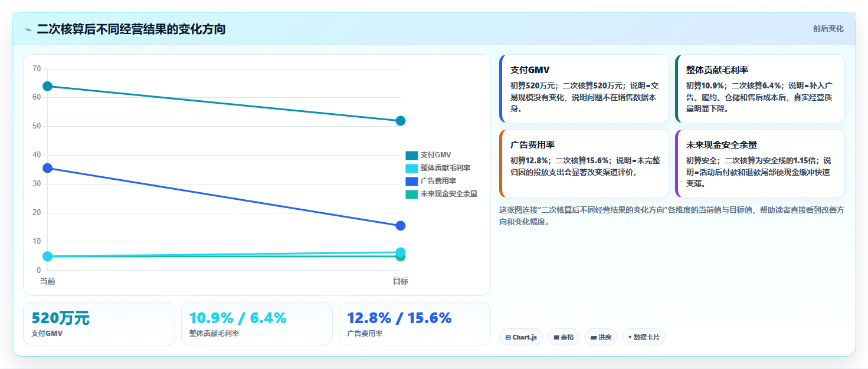Click the title 二次核算后不同经营结果的变化方向
The width and height of the screenshot is (868, 369).
(x=131, y=29)
